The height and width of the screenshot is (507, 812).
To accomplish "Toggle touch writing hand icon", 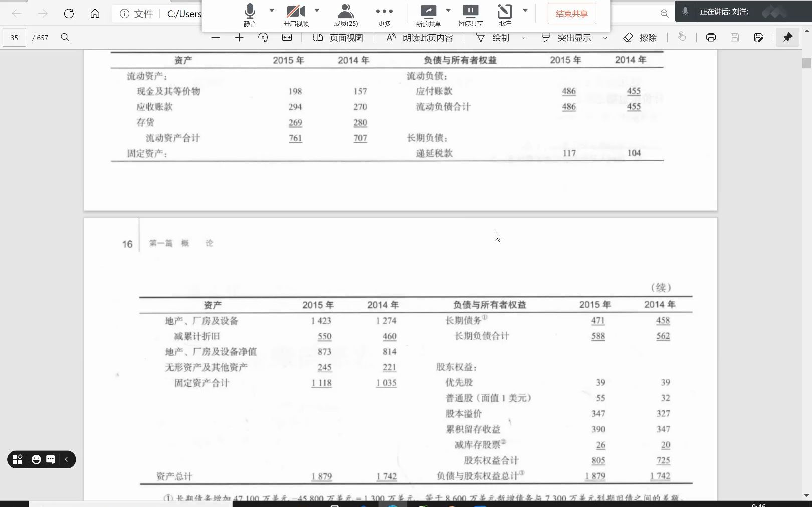I will [682, 37].
